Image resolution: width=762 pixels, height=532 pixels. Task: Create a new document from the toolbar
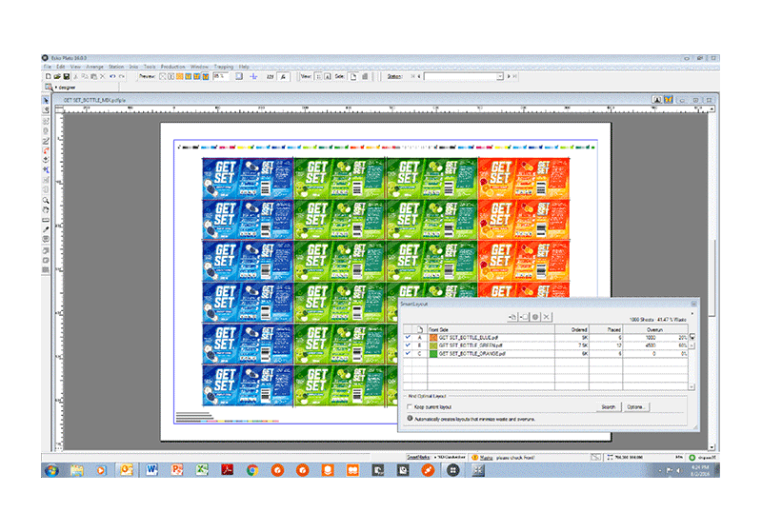[49, 76]
